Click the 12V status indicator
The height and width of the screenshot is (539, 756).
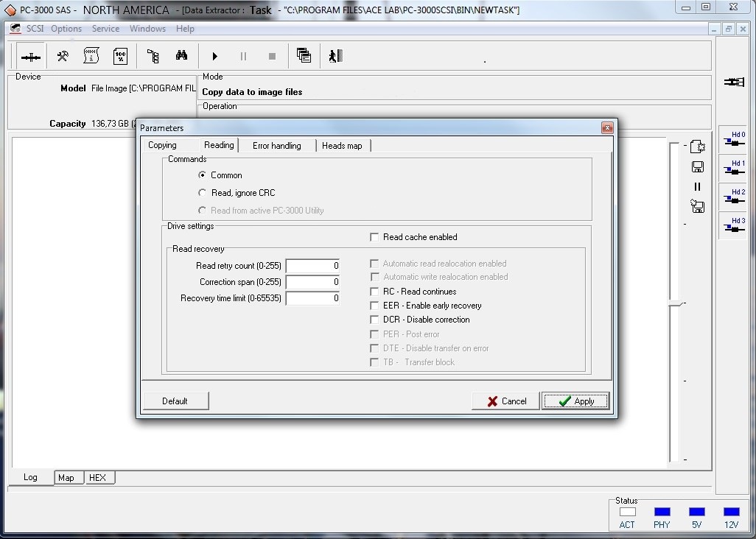click(732, 512)
